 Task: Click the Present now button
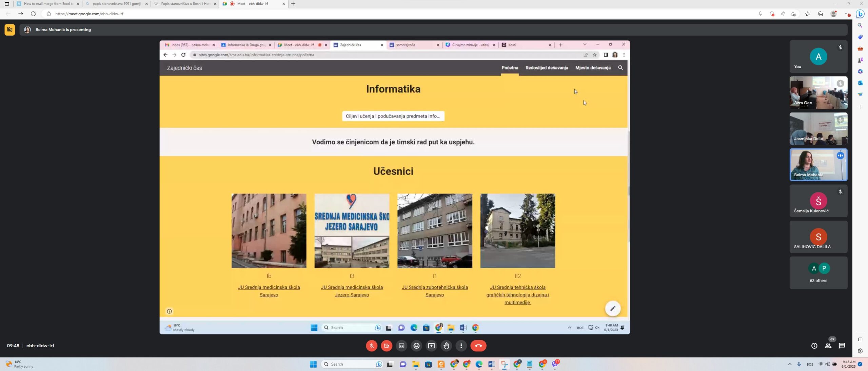[431, 346]
